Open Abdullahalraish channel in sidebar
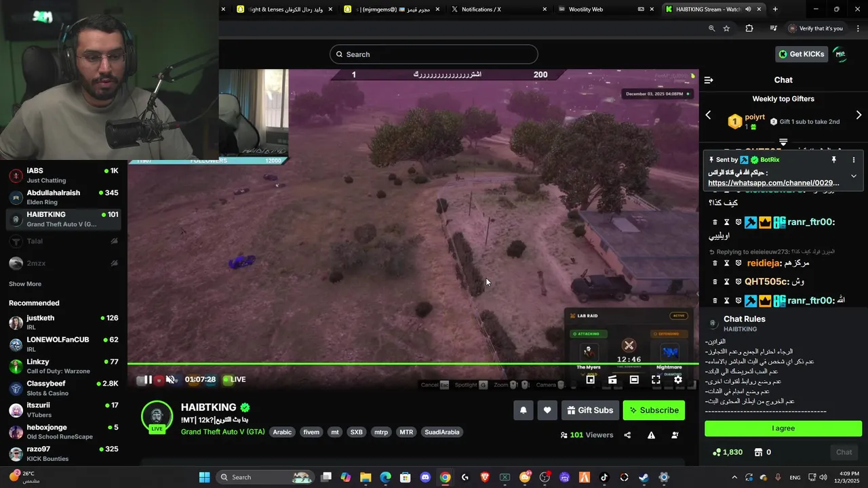868x488 pixels. [x=64, y=197]
